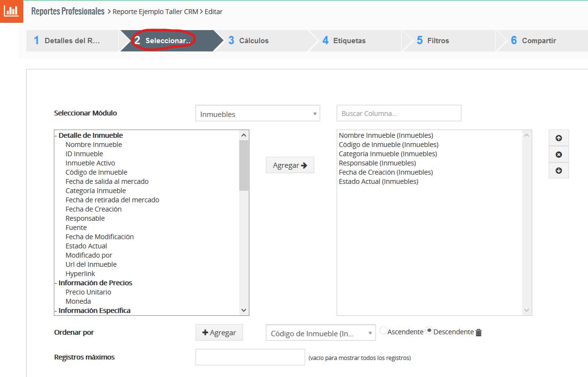
Task: Select Ascendente sort order
Action: (x=384, y=331)
